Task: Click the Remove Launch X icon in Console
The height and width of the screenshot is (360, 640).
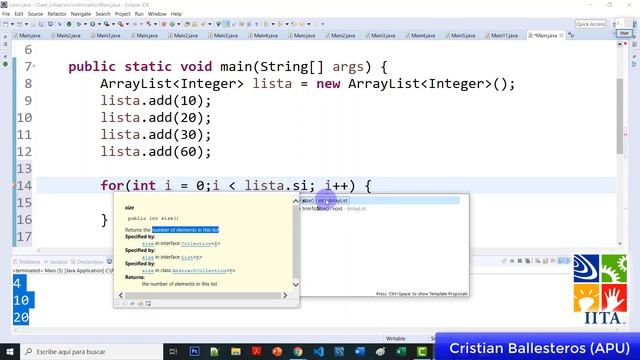Action: pyautogui.click(x=520, y=261)
